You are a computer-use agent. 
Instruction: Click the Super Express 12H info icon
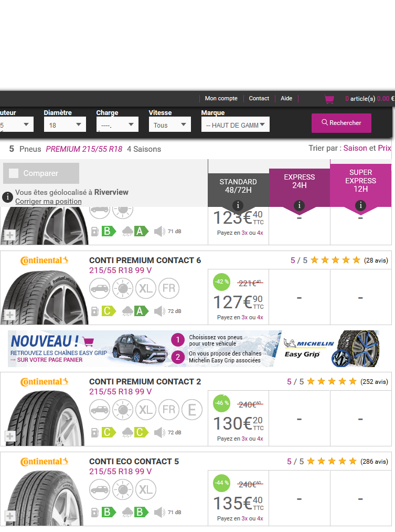coord(360,205)
